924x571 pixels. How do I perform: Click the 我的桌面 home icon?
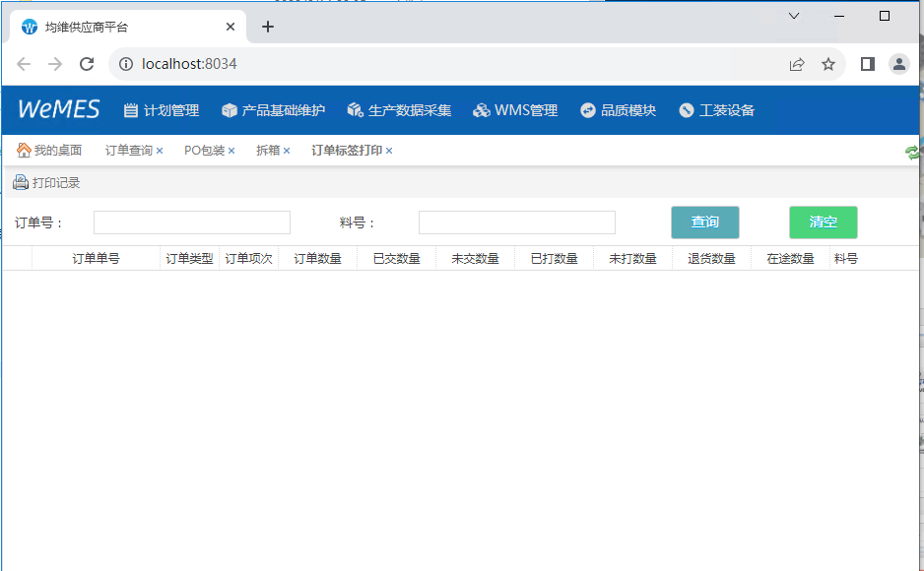click(24, 151)
